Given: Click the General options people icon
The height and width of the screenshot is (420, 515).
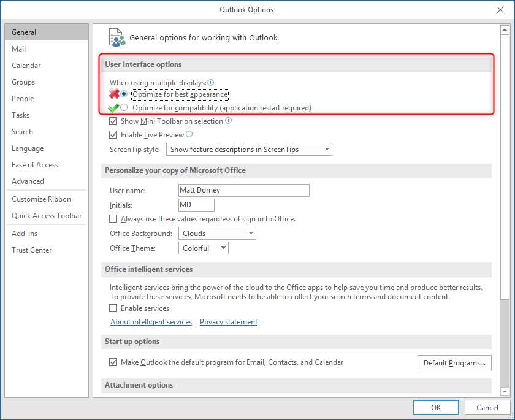Looking at the screenshot, I should coord(116,37).
